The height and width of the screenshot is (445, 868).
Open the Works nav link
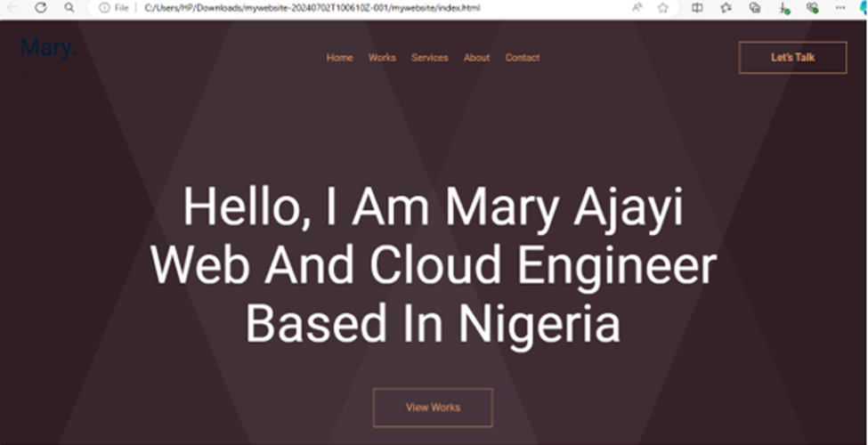tap(382, 58)
